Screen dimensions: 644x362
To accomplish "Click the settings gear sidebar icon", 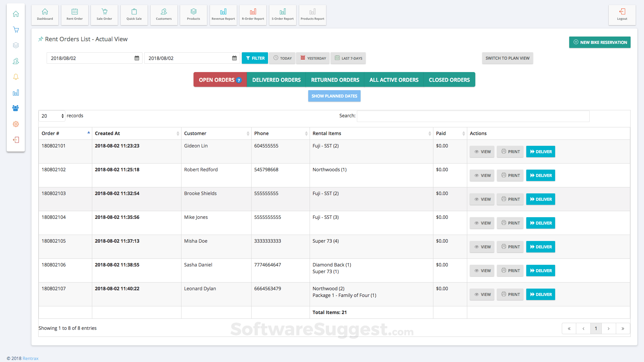I will pos(16,124).
